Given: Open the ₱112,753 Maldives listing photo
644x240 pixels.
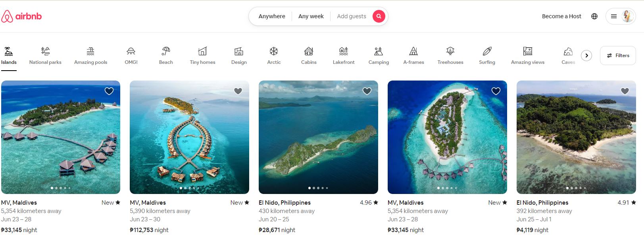Looking at the screenshot, I should pos(189,137).
